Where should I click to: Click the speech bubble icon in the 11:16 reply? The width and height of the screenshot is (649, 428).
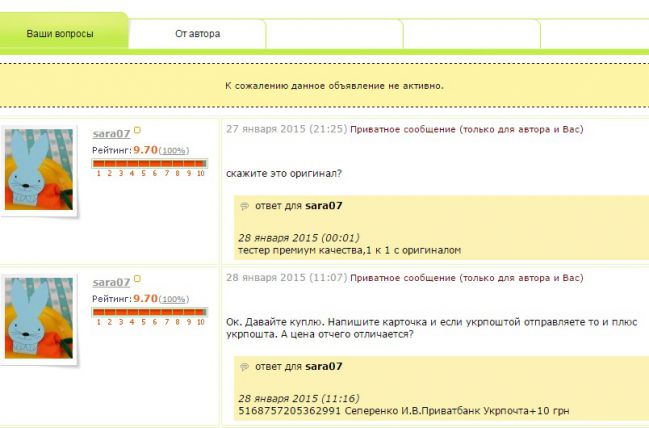[x=244, y=367]
